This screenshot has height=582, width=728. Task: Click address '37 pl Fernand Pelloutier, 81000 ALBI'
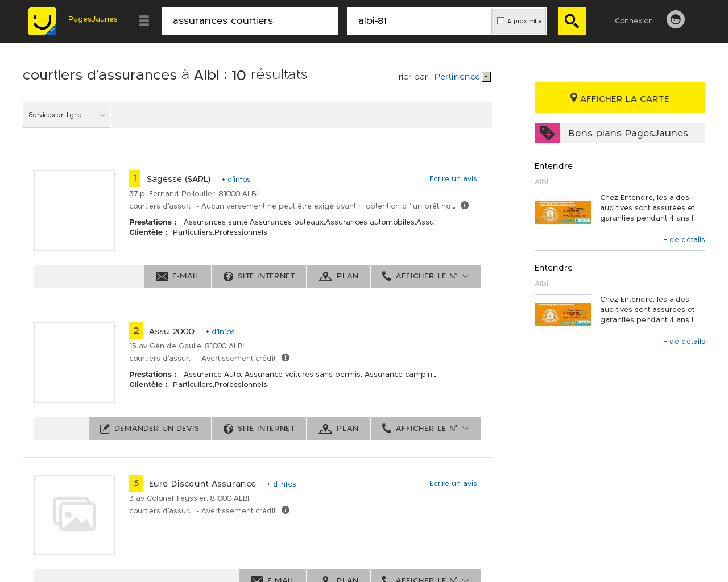point(193,194)
